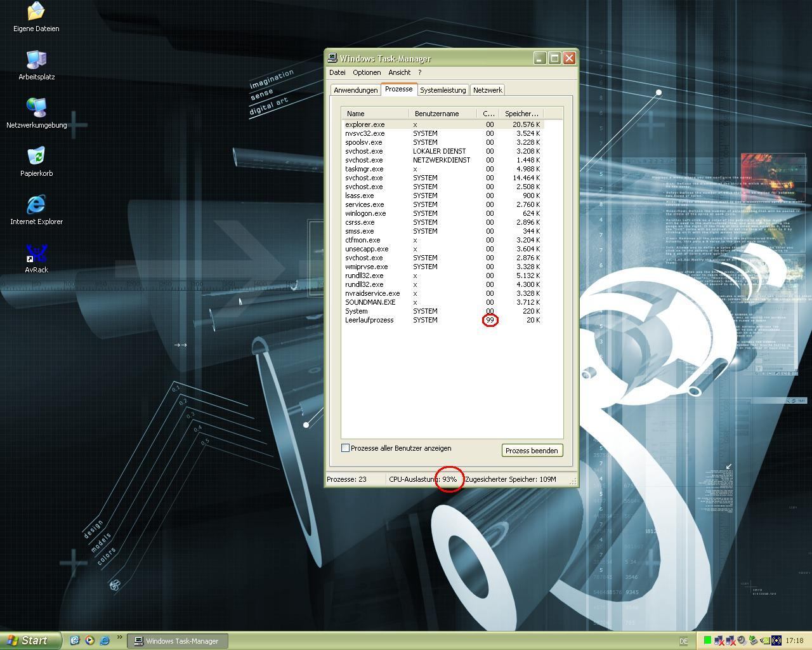812x650 pixels.
Task: Select the winlogon.exe process
Action: [x=443, y=213]
